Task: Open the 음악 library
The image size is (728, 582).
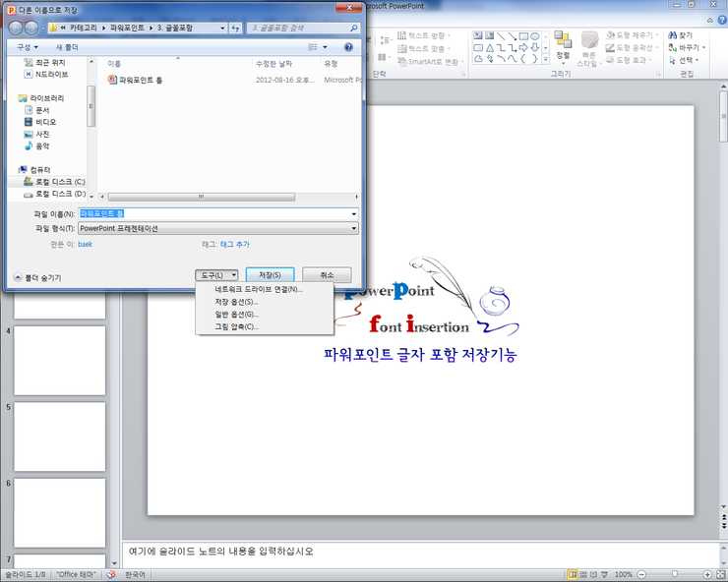Action: pyautogui.click(x=36, y=145)
